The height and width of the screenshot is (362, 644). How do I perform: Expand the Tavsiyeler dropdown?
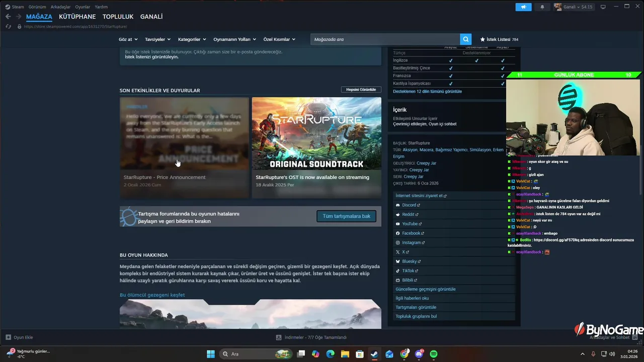tap(157, 39)
